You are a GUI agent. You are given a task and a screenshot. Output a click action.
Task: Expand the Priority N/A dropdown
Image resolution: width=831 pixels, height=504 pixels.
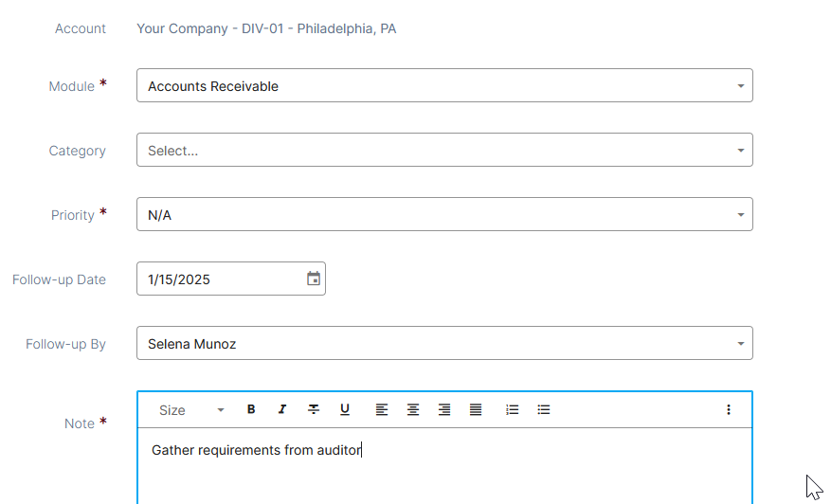coord(444,215)
